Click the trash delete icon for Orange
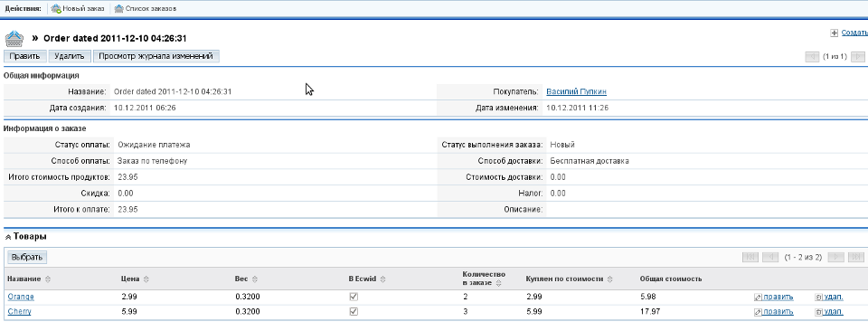 click(x=819, y=298)
